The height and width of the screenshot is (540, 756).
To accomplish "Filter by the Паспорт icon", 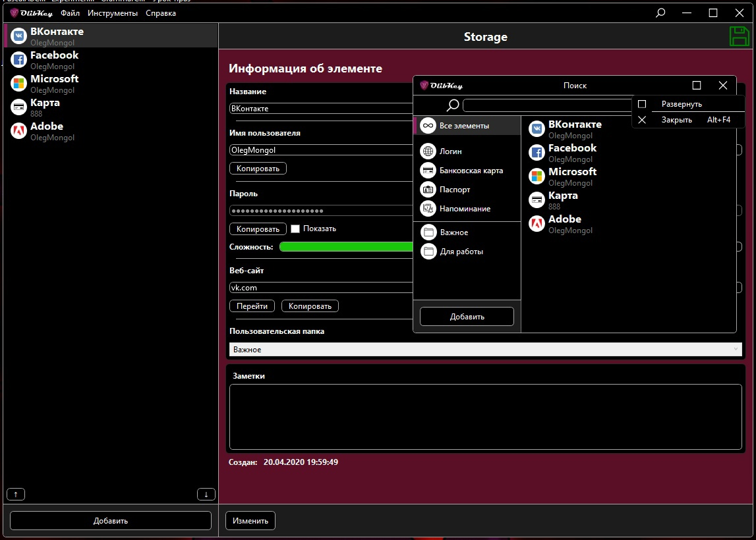I will pyautogui.click(x=428, y=190).
